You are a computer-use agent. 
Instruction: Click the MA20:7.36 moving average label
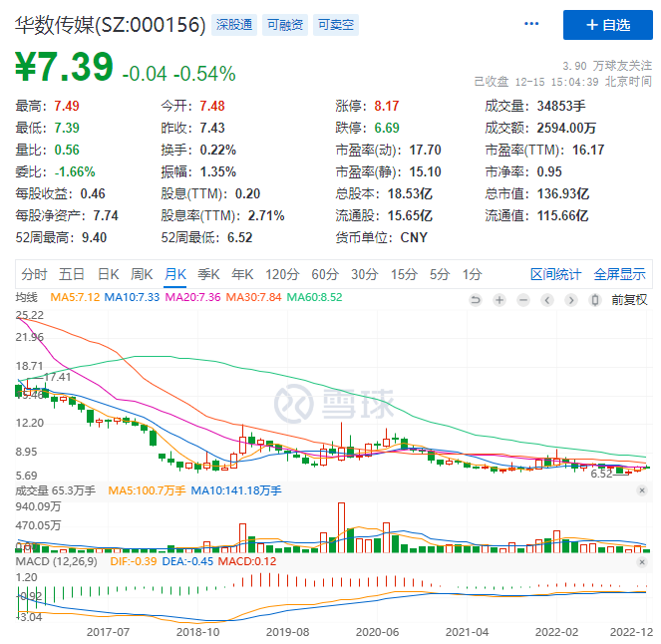coord(192,297)
